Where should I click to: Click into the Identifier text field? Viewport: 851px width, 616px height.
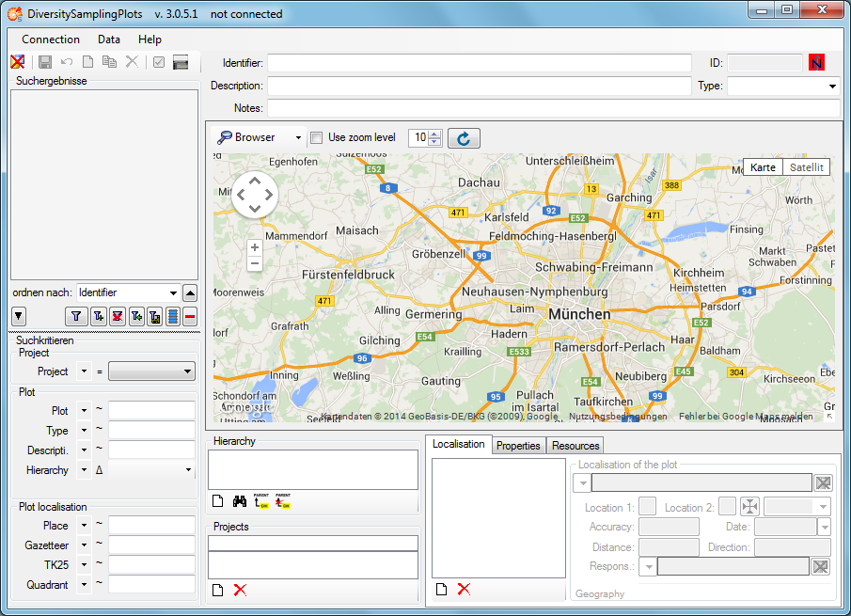tap(480, 63)
